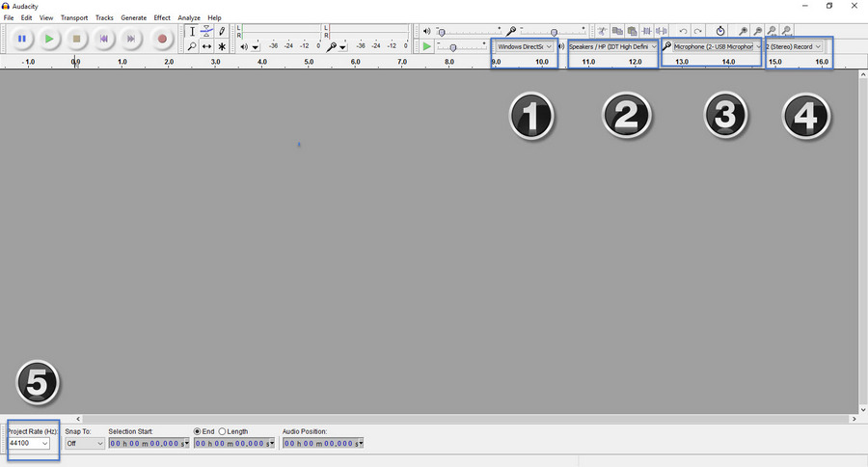The width and height of the screenshot is (868, 467).
Task: Click the Sync-Lock tracks clock icon
Action: (x=720, y=32)
